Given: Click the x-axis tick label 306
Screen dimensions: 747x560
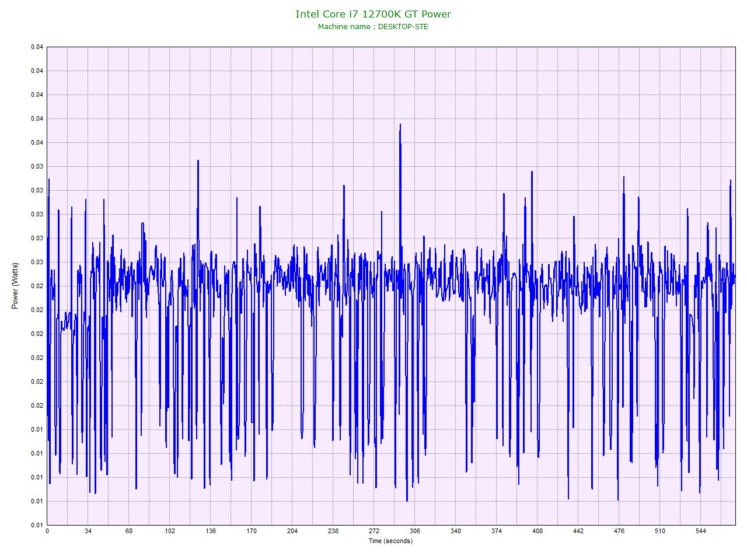Looking at the screenshot, I should [415, 531].
